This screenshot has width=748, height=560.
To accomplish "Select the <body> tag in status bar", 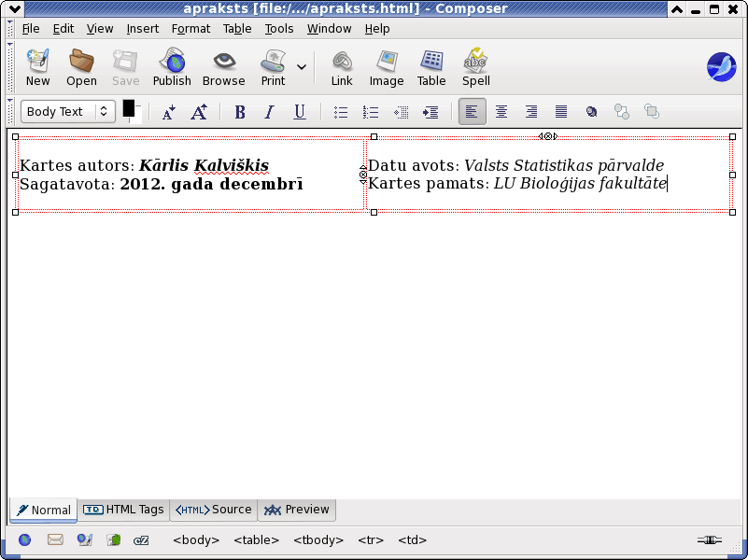I will 196,540.
